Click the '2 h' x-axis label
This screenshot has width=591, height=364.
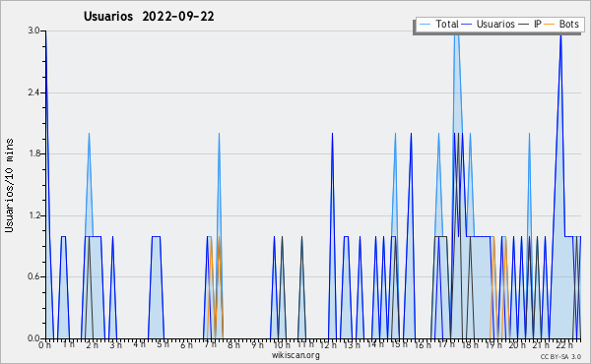[92, 344]
